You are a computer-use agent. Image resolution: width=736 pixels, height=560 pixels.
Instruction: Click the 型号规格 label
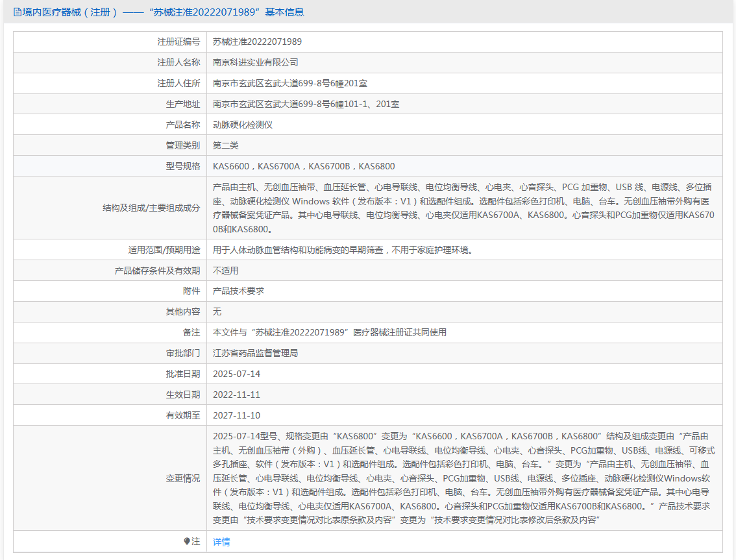click(x=182, y=166)
